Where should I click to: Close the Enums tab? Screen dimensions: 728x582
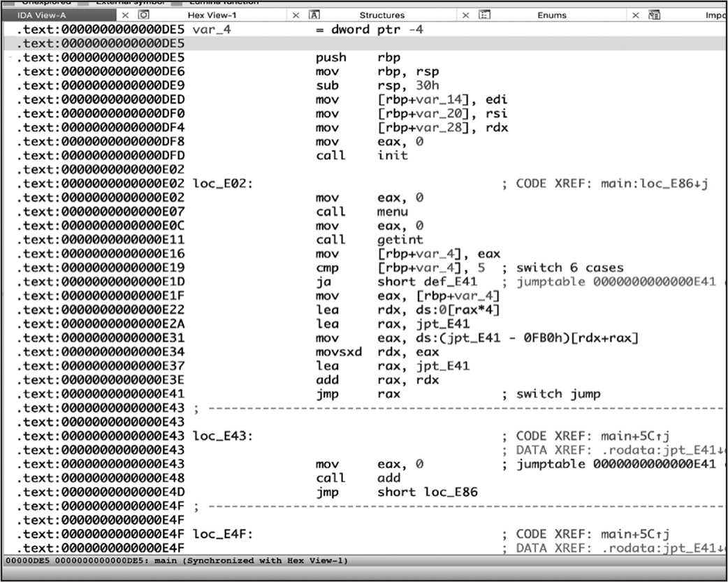click(x=635, y=15)
